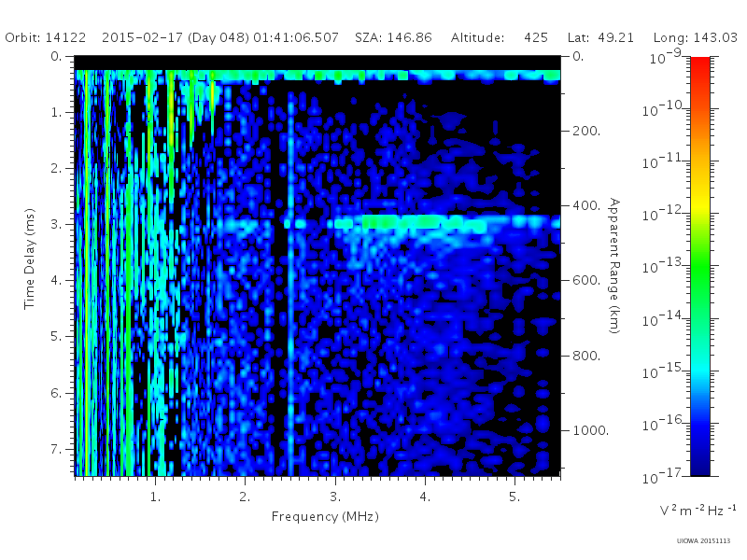Click the altitude value '425'
747x560 pixels.
[x=536, y=37]
